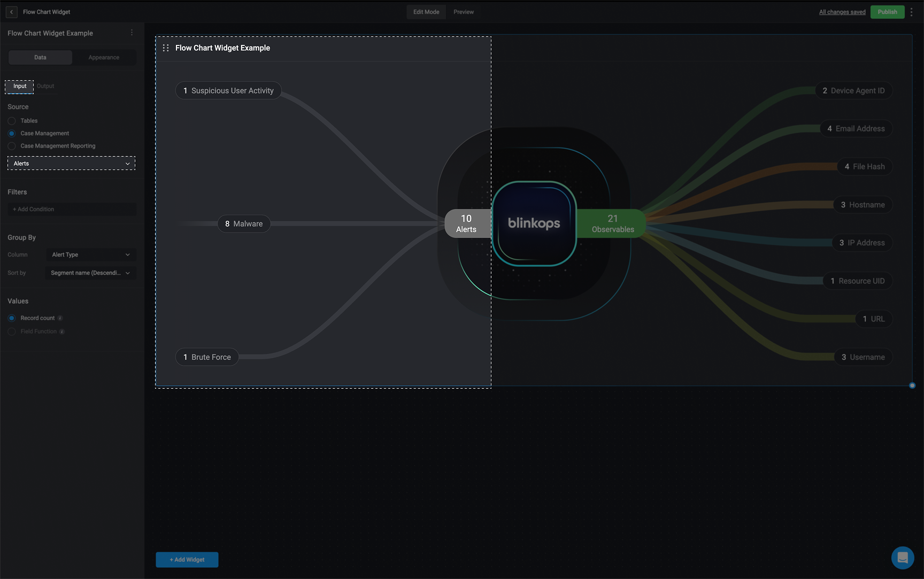The image size is (924, 579).
Task: Open the Alerts source dropdown
Action: [71, 163]
